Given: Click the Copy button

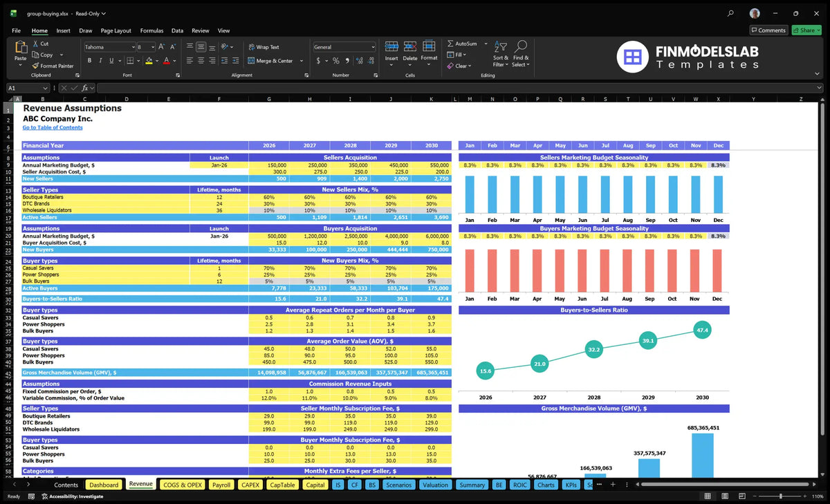Looking at the screenshot, I should point(42,55).
